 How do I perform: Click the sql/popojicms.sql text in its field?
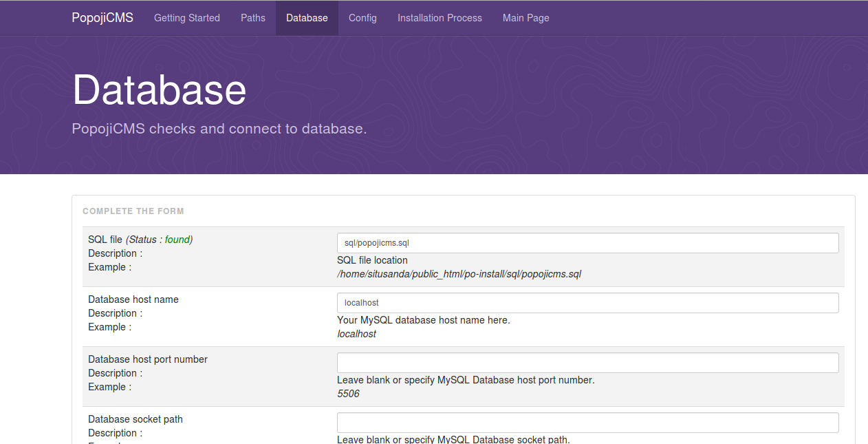tap(377, 242)
